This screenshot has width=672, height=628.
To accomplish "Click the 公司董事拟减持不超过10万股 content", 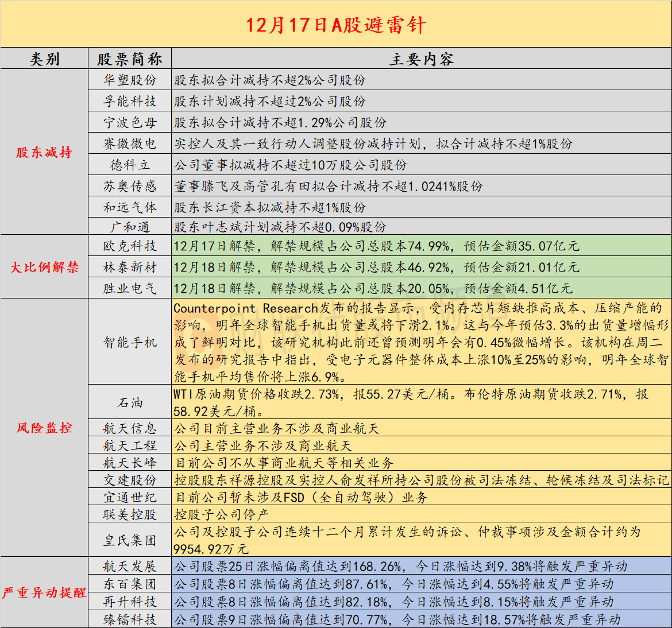I will (422, 165).
